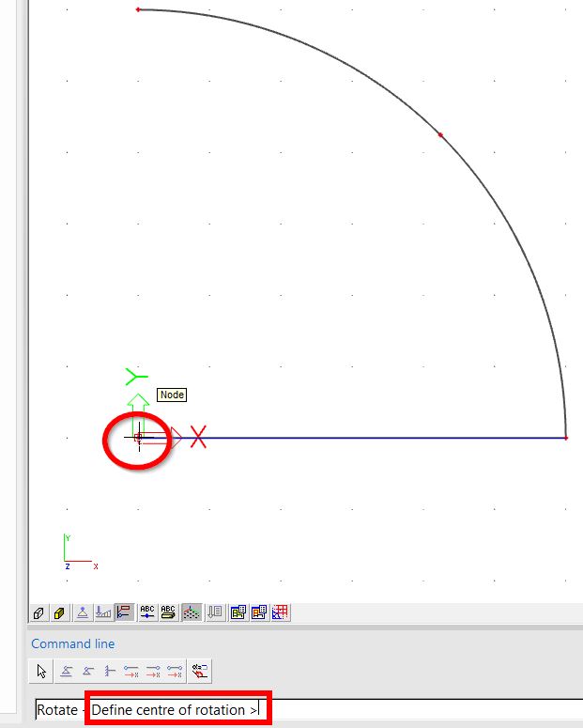Click the greyed down-arrow list icon

click(x=214, y=612)
